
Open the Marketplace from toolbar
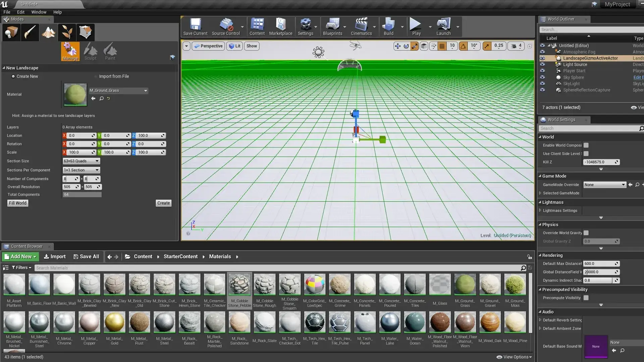point(280,26)
